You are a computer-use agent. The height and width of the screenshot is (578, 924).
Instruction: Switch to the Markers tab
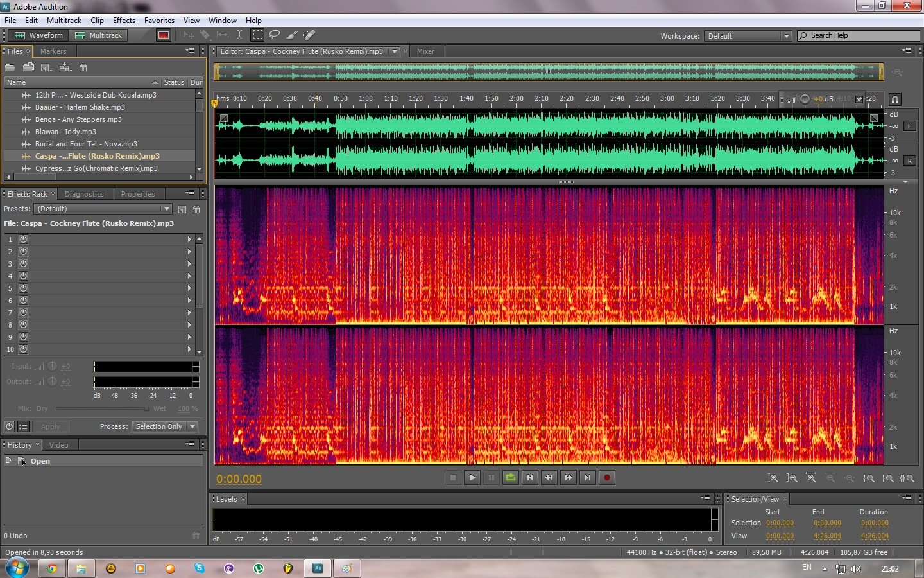point(53,51)
